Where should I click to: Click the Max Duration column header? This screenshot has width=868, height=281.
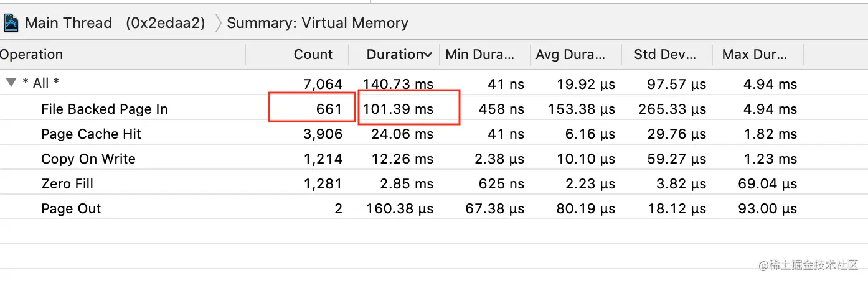coord(755,55)
